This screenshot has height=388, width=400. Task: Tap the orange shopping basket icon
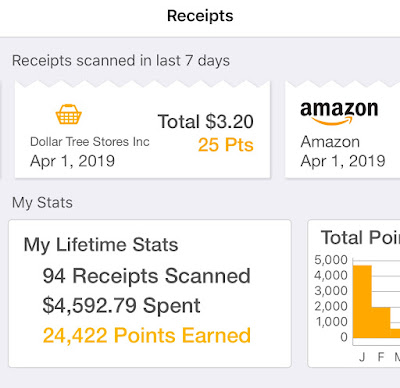pyautogui.click(x=69, y=114)
